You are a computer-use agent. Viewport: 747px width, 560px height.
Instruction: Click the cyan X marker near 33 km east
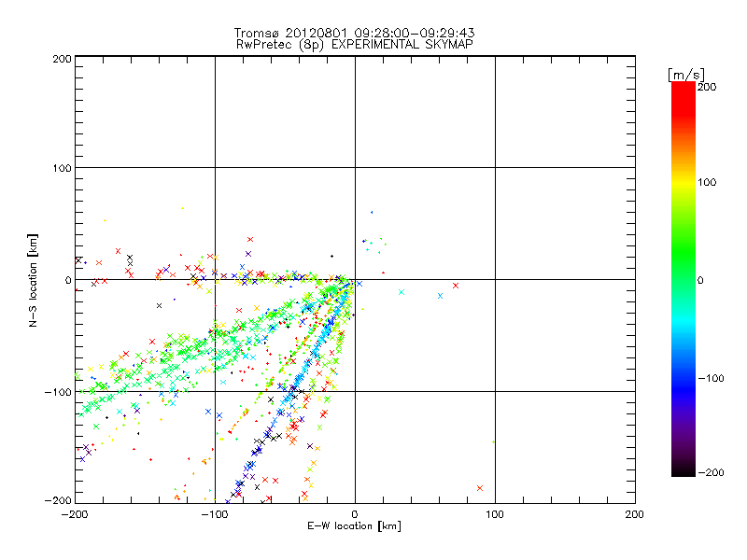click(x=402, y=292)
